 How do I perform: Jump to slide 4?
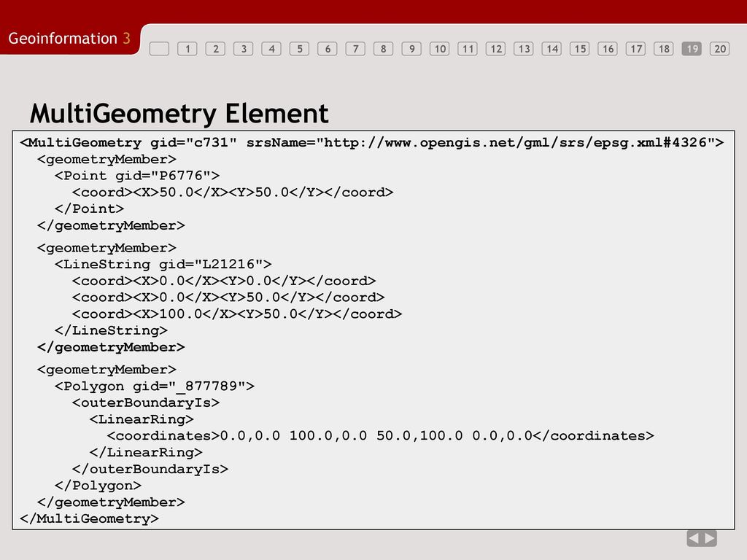tap(271, 49)
